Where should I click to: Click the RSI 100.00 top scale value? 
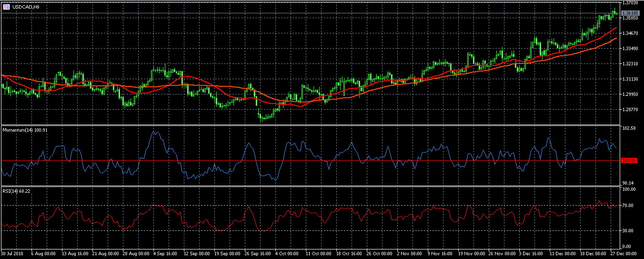click(629, 189)
